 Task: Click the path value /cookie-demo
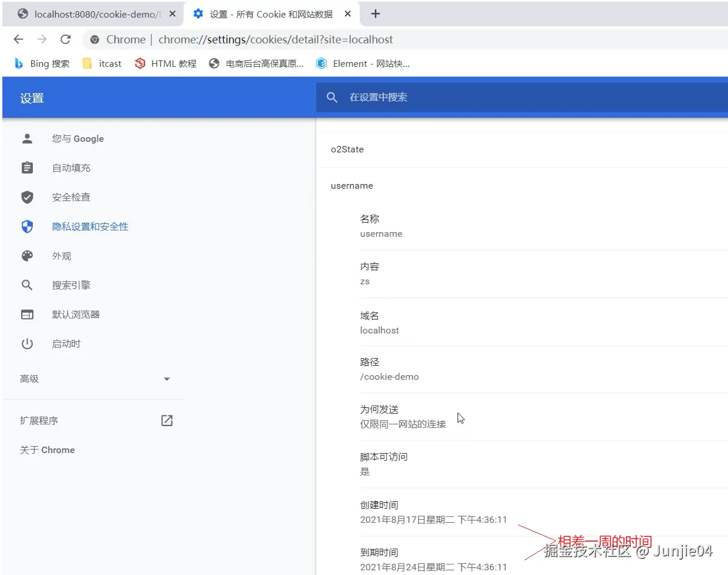390,376
